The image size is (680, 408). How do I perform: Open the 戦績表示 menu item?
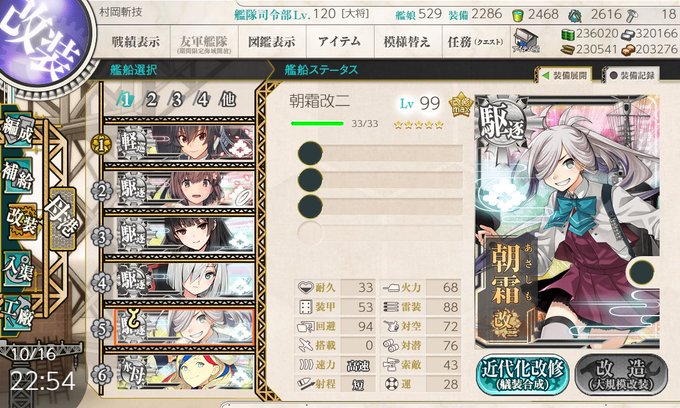pyautogui.click(x=135, y=42)
